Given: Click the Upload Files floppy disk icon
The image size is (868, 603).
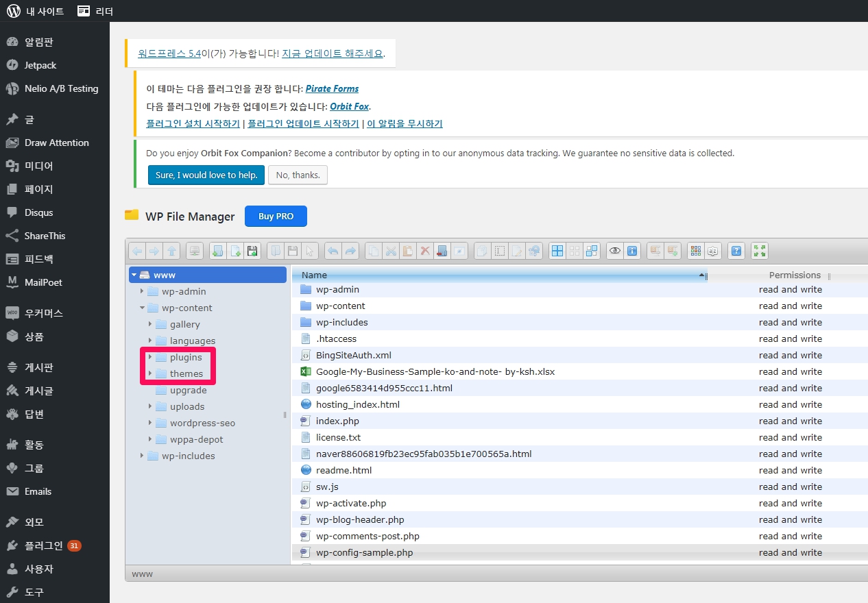Looking at the screenshot, I should [252, 251].
